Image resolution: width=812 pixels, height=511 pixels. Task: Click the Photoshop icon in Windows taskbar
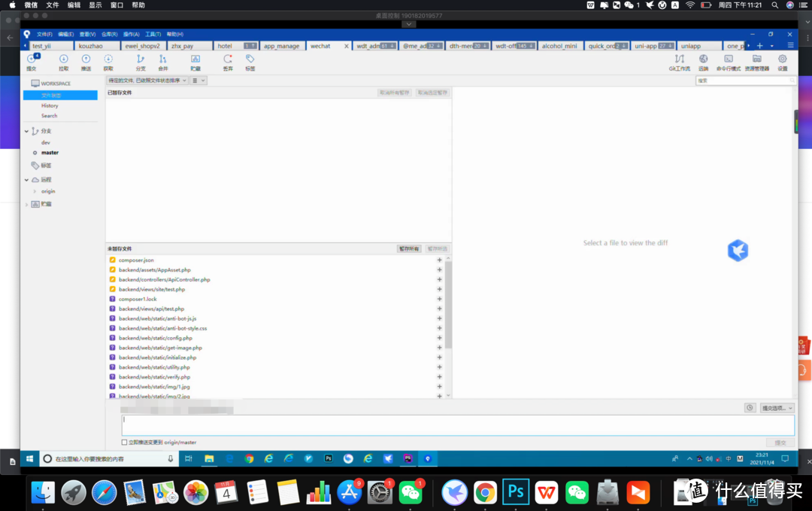(329, 458)
